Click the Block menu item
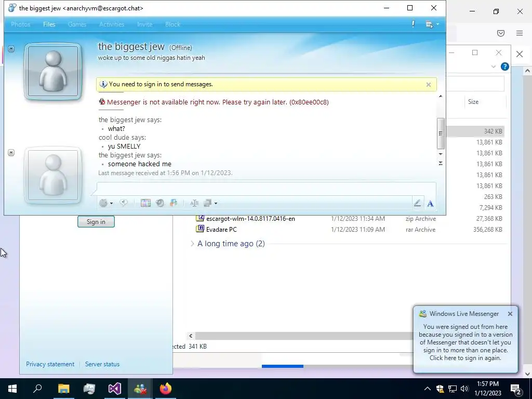This screenshot has width=532, height=399. (x=172, y=24)
